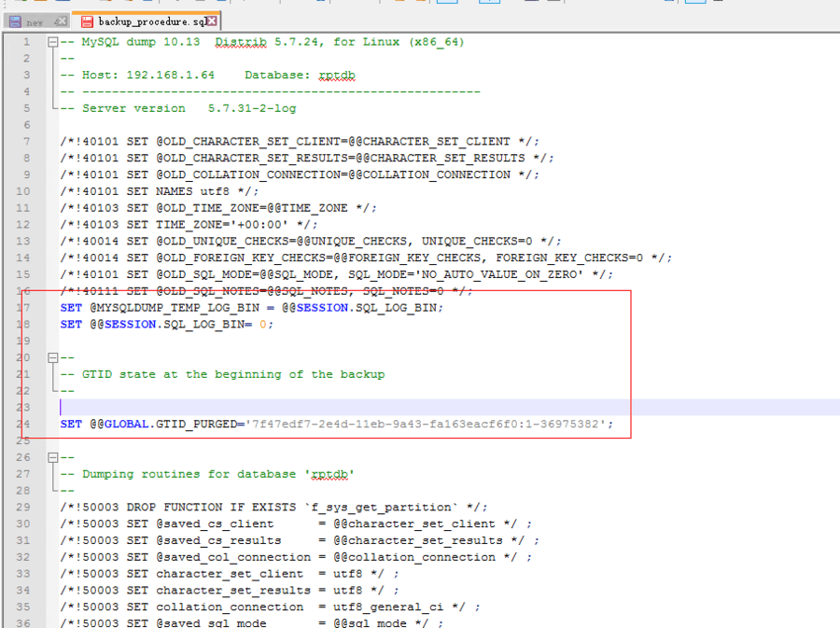Collapse the GTID comment fold at line 20
Image resolution: width=840 pixels, height=628 pixels.
[52, 357]
